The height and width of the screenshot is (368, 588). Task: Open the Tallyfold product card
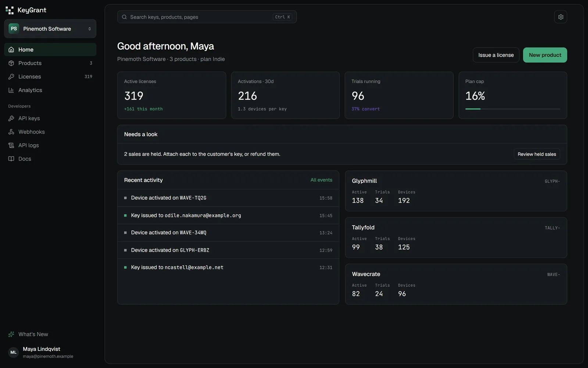[456, 237]
